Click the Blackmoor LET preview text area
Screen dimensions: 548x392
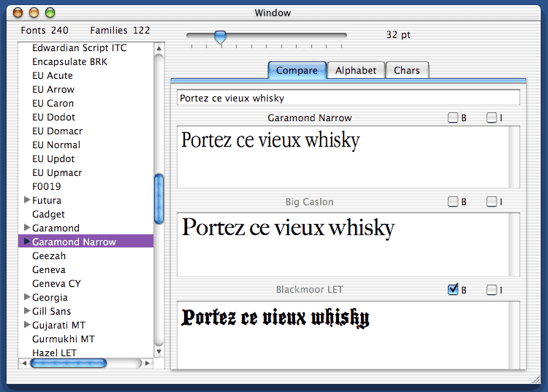[x=343, y=335]
